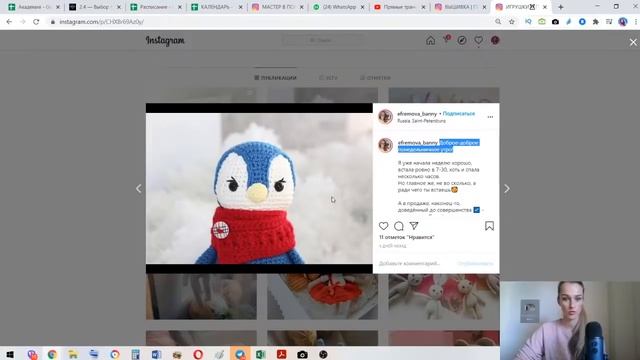Open Adobe Acrobat from the taskbar
Viewport: 640px width, 360px height.
(281, 354)
